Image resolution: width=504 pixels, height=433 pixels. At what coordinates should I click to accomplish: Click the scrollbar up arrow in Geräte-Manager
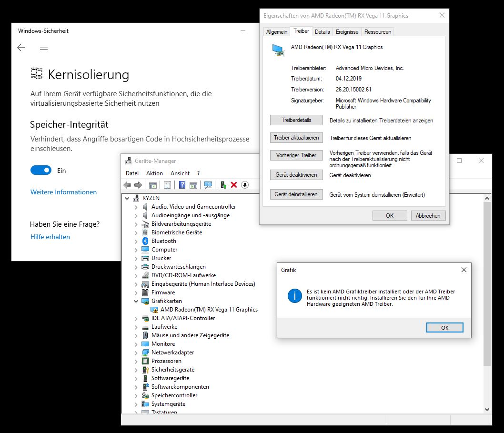tap(487, 198)
